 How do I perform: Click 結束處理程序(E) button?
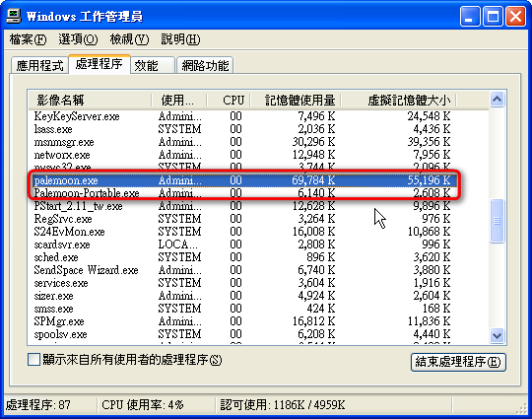458,362
